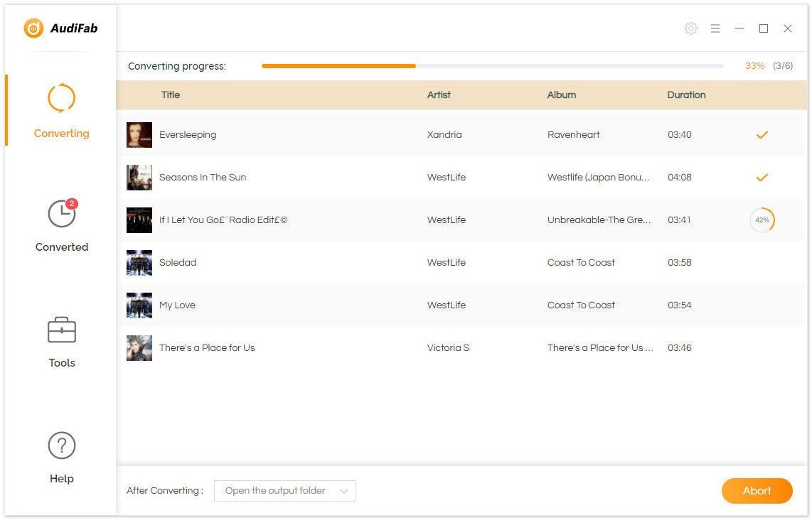
Task: Click the converting progress bar
Action: (492, 66)
